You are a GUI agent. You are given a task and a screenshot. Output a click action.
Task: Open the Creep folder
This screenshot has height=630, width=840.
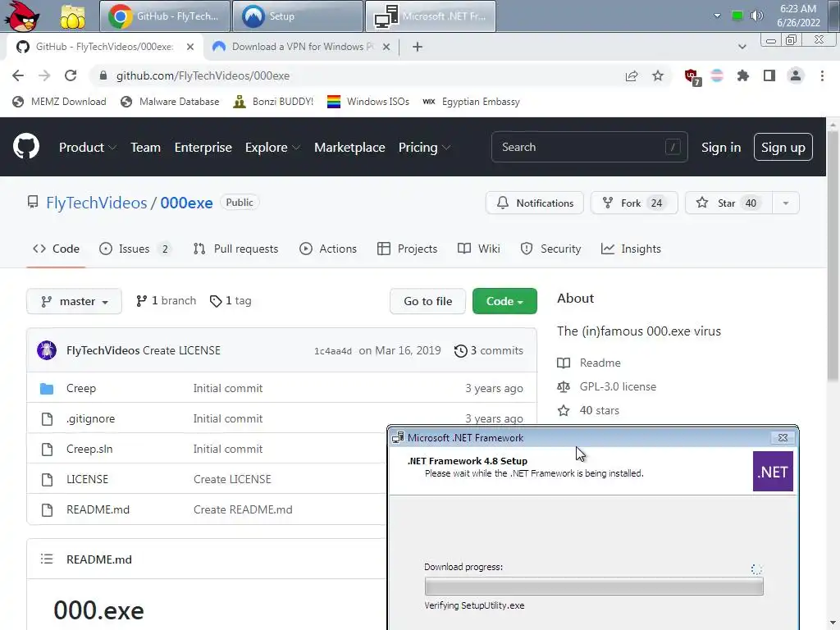coord(81,388)
